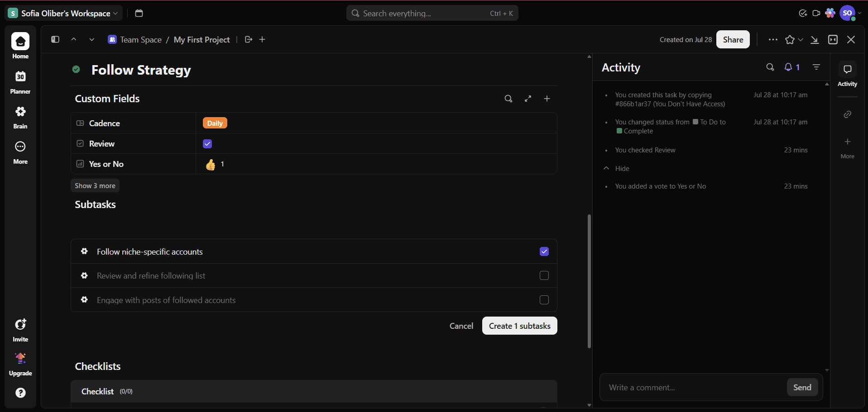The image size is (868, 412).
Task: Filter the activity feed
Action: (x=816, y=67)
